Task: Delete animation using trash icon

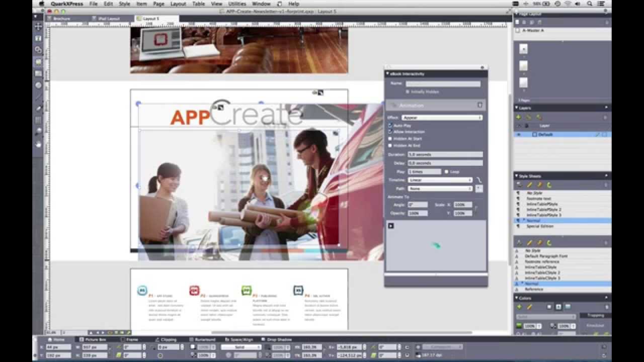Action: pyautogui.click(x=479, y=105)
